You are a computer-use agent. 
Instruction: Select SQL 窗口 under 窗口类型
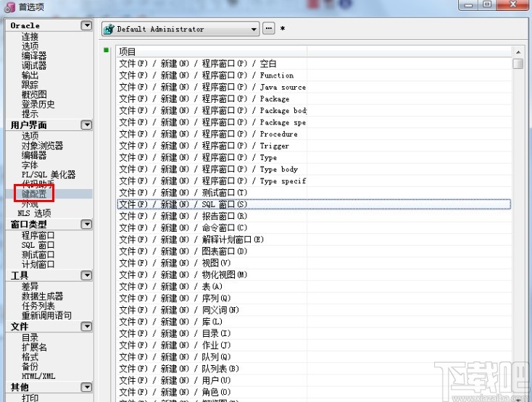pos(38,245)
